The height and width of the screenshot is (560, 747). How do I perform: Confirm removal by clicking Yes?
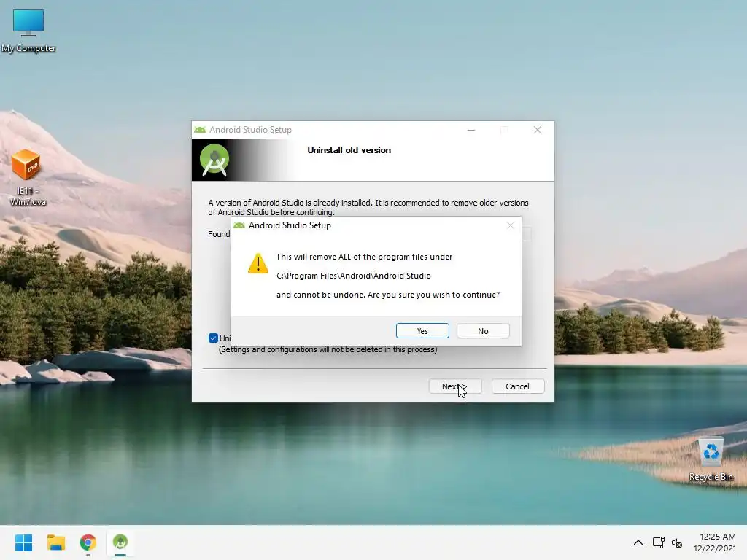click(422, 331)
